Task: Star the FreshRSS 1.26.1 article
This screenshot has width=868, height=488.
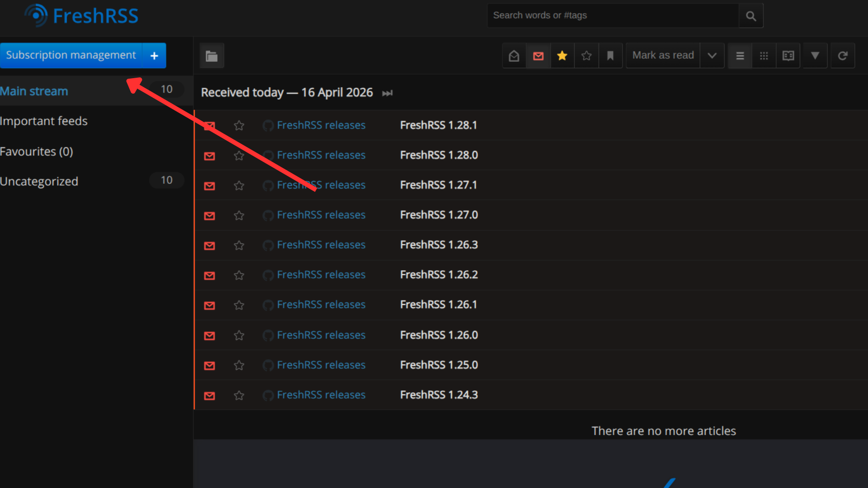Action: click(239, 305)
